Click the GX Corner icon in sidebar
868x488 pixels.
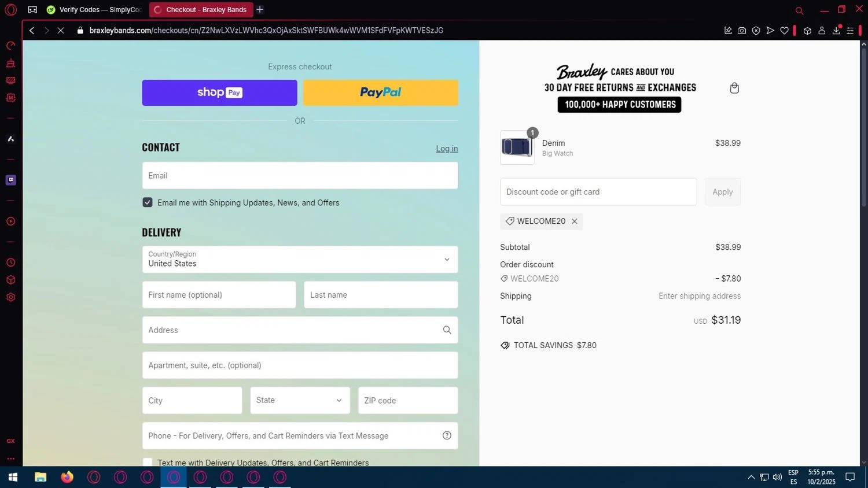10,441
